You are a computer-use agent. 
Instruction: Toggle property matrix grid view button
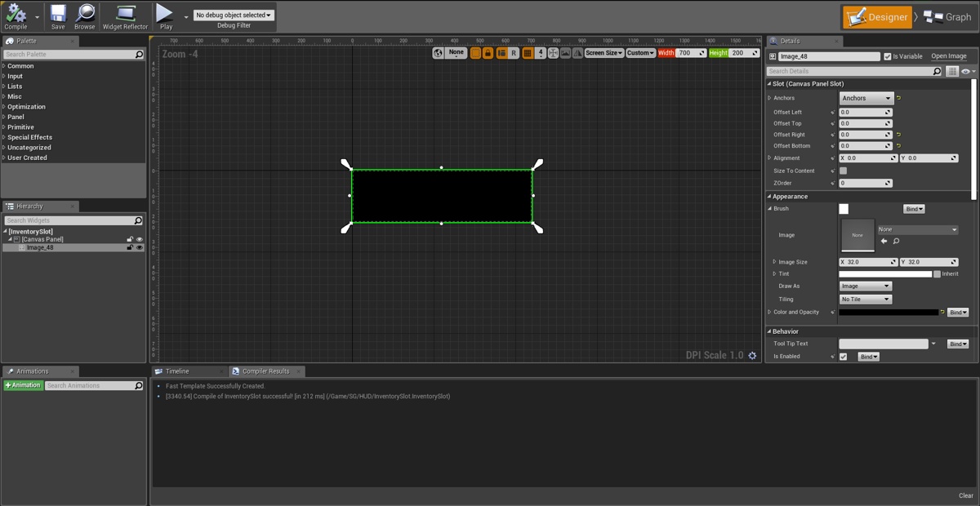[x=952, y=72]
